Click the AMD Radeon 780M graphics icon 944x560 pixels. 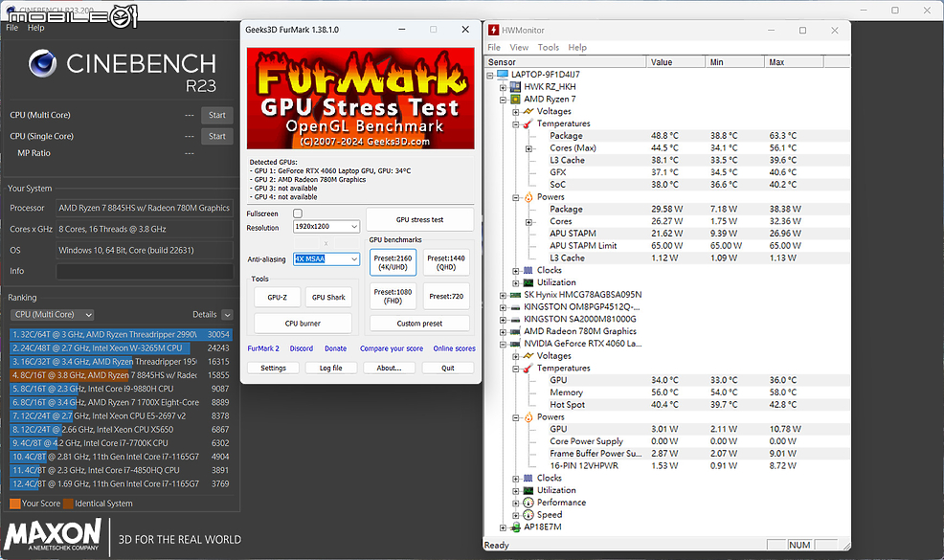tap(515, 331)
